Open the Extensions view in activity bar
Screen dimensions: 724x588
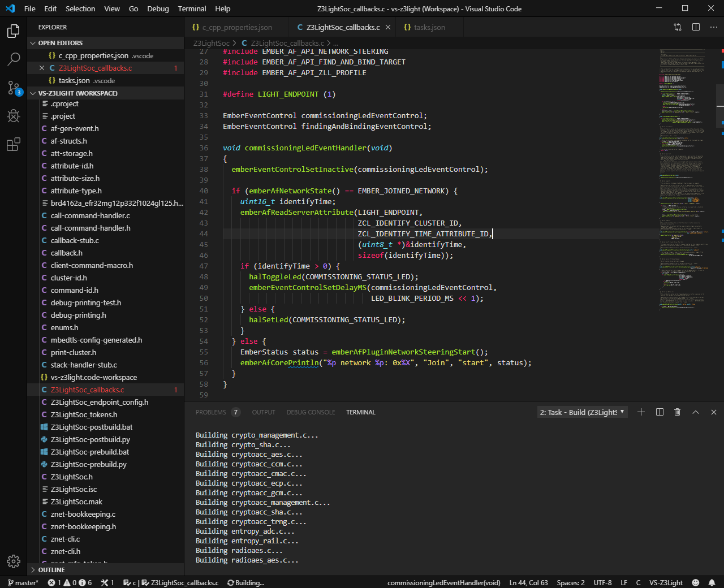point(14,145)
